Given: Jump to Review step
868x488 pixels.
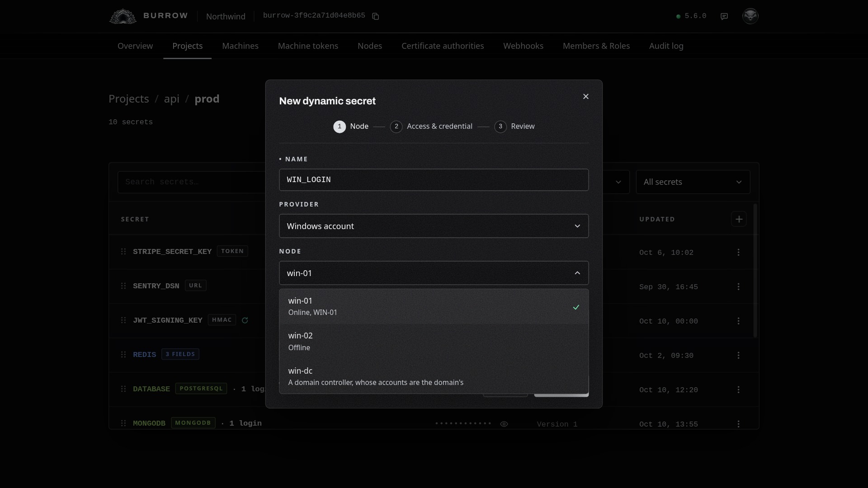Looking at the screenshot, I should [514, 127].
